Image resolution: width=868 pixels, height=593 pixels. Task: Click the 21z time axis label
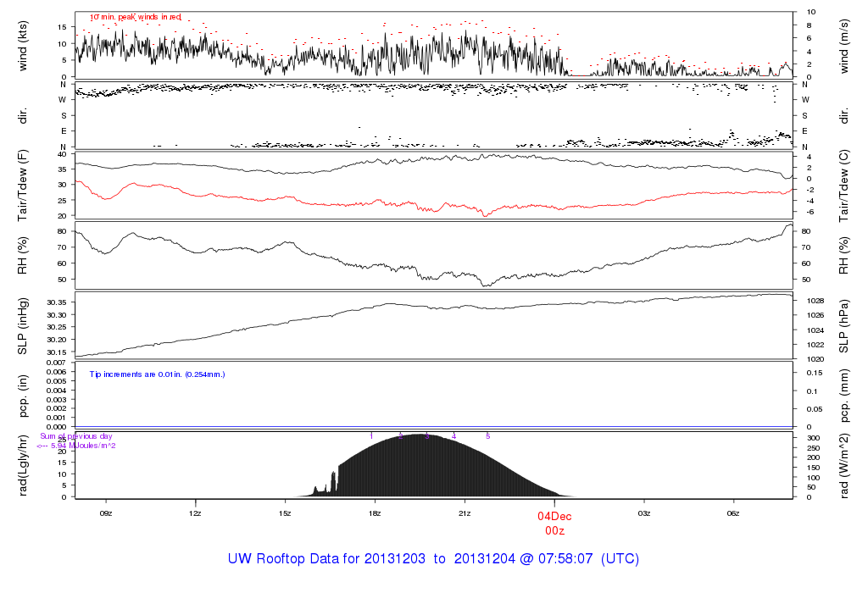[x=465, y=513]
